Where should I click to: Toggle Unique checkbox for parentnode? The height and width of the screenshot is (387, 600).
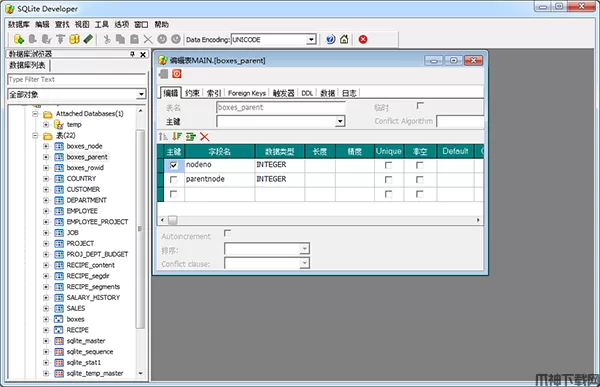(x=388, y=180)
